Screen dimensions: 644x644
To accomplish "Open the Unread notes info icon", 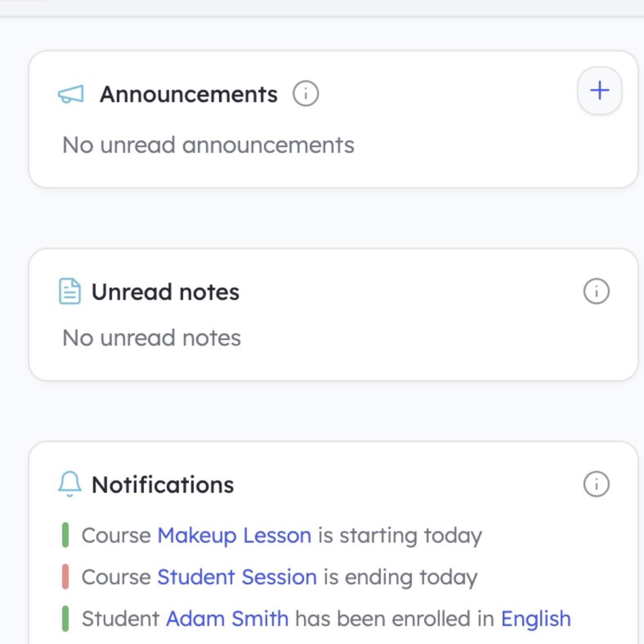I will click(x=596, y=291).
